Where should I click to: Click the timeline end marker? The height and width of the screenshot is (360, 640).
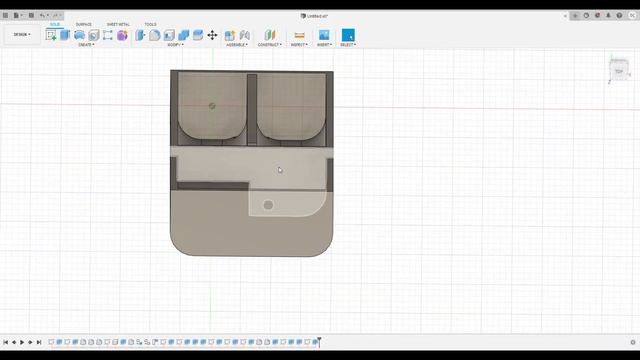point(319,342)
